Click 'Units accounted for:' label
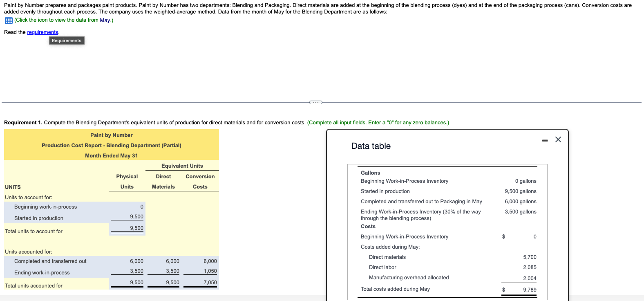Viewport: 644px width, 301px height. pos(29,252)
